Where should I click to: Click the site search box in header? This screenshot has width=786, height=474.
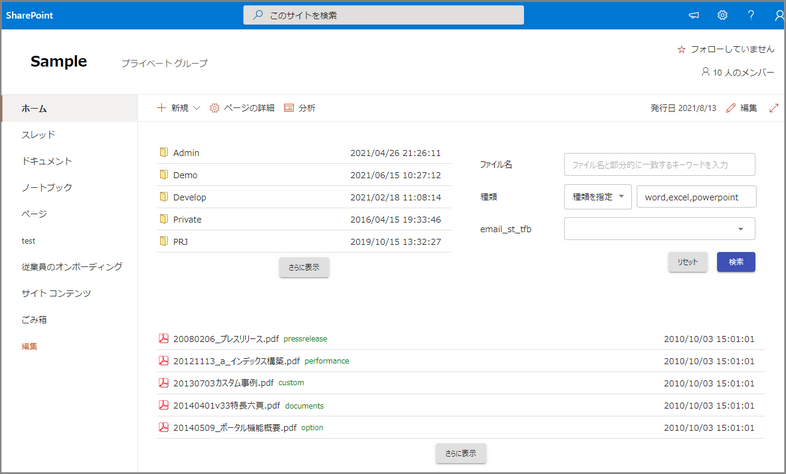pos(384,15)
